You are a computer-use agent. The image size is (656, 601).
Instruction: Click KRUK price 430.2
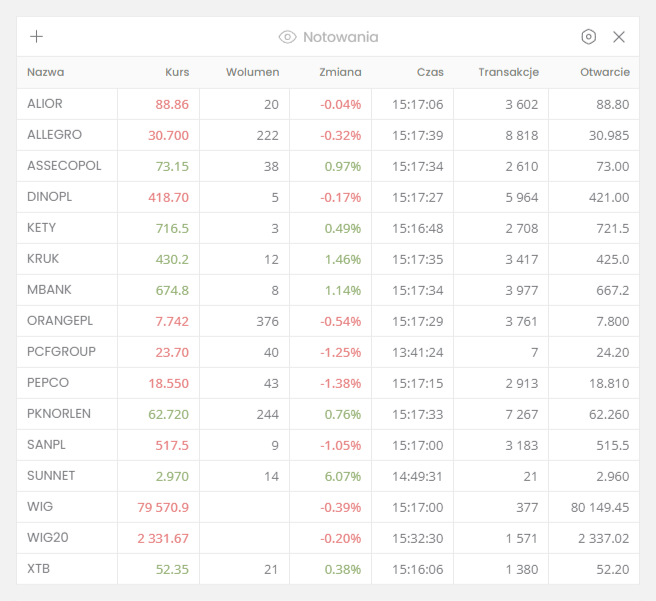[x=172, y=259]
